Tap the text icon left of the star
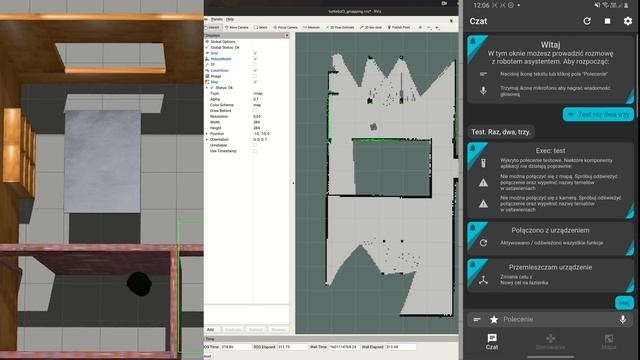Viewport: 640px width, 360px height. coord(477,319)
